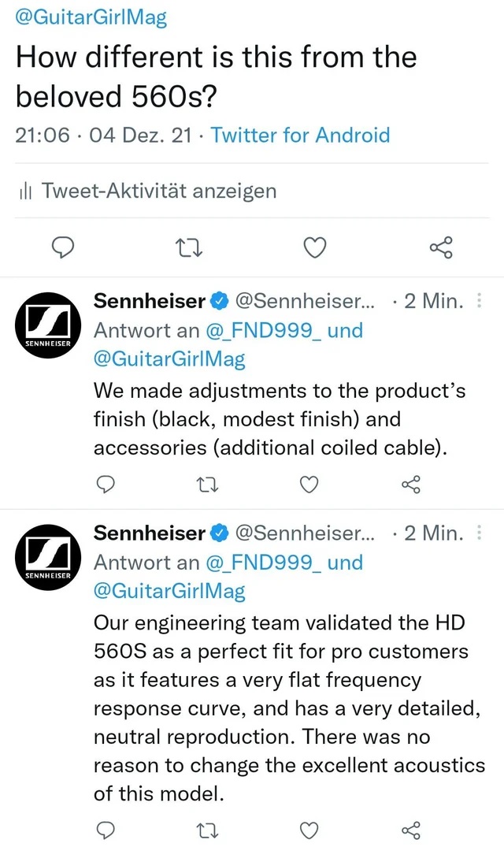Open options menu on the second Sennheiser reply
The height and width of the screenshot is (847, 504).
(x=479, y=533)
